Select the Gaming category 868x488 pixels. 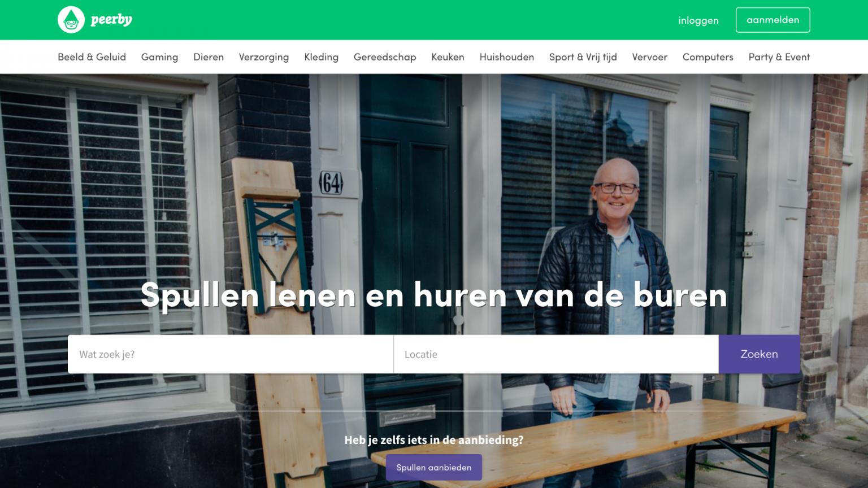pyautogui.click(x=159, y=57)
